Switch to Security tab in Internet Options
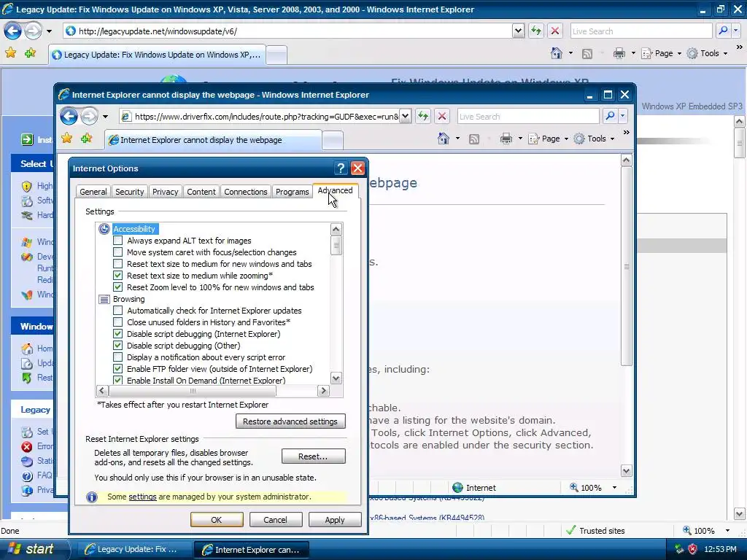The width and height of the screenshot is (747, 560). (x=130, y=192)
